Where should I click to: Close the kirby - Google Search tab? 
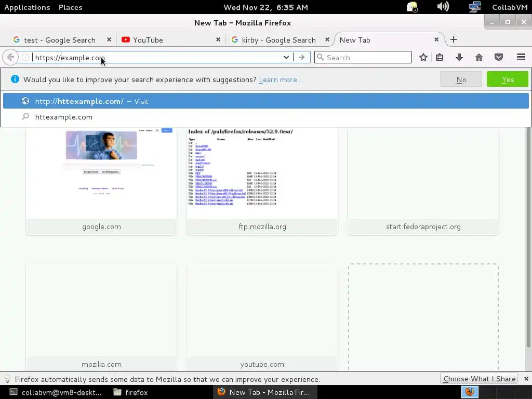coord(327,39)
